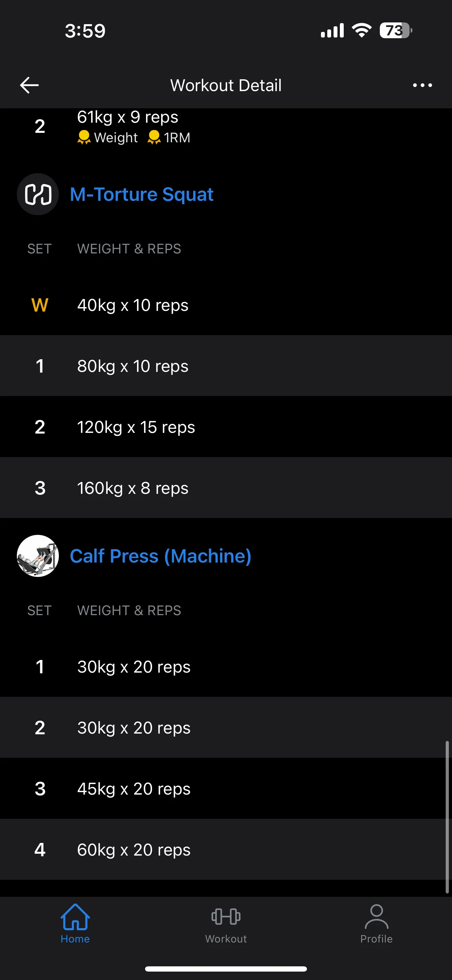Select the warm-up W set marker
This screenshot has width=452, height=980.
pyautogui.click(x=40, y=305)
